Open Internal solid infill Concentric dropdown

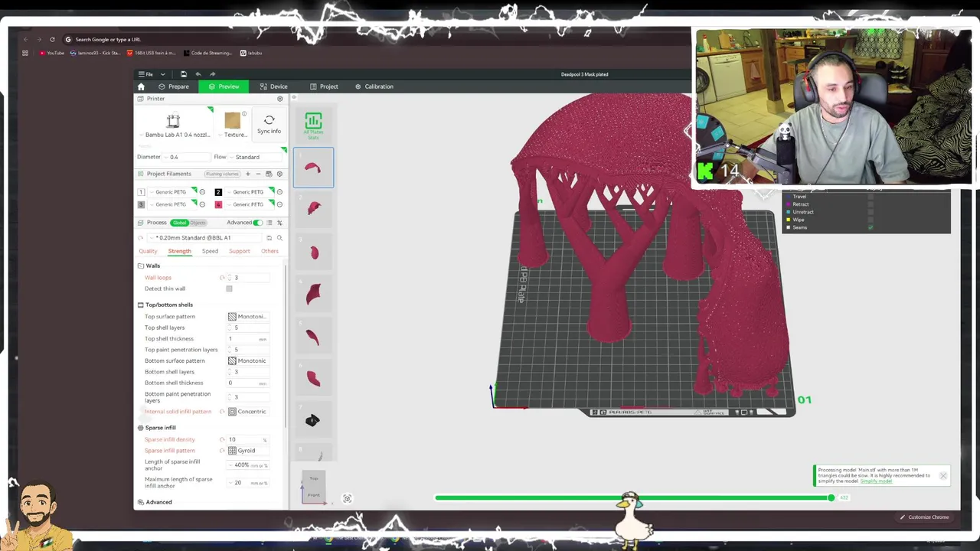tap(247, 412)
